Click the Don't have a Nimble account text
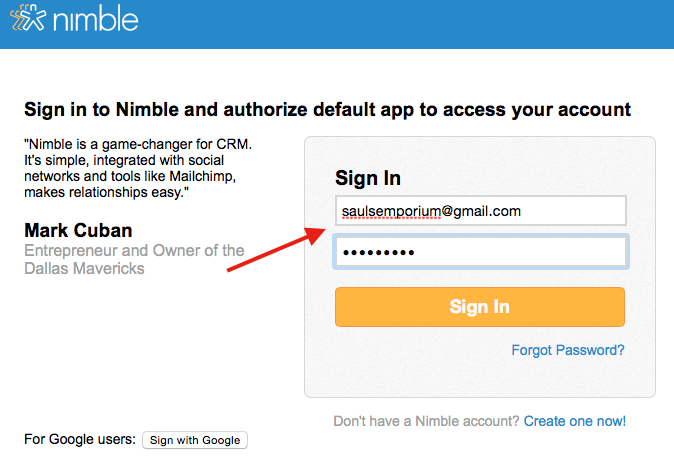 (x=426, y=421)
